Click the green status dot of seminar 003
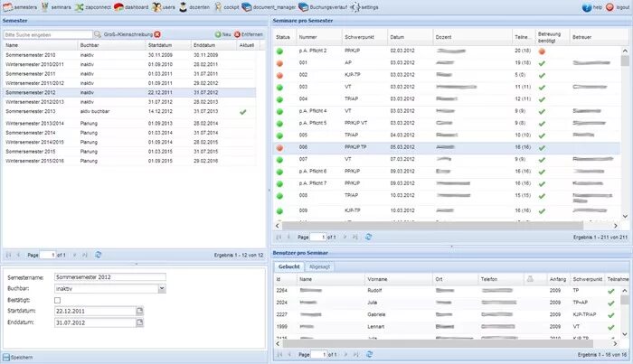The height and width of the screenshot is (364, 633). coord(279,88)
